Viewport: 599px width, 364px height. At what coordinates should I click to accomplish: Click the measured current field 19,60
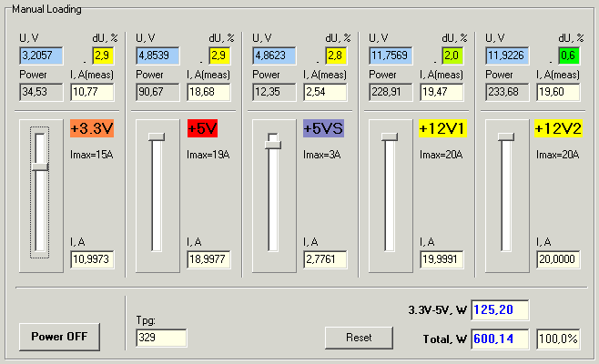pos(558,93)
